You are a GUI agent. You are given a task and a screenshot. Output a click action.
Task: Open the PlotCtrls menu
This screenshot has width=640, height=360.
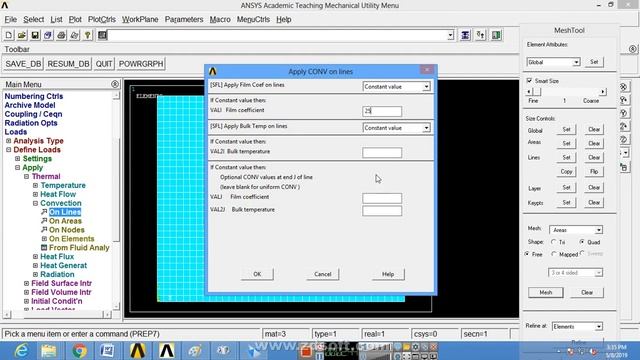(x=102, y=19)
